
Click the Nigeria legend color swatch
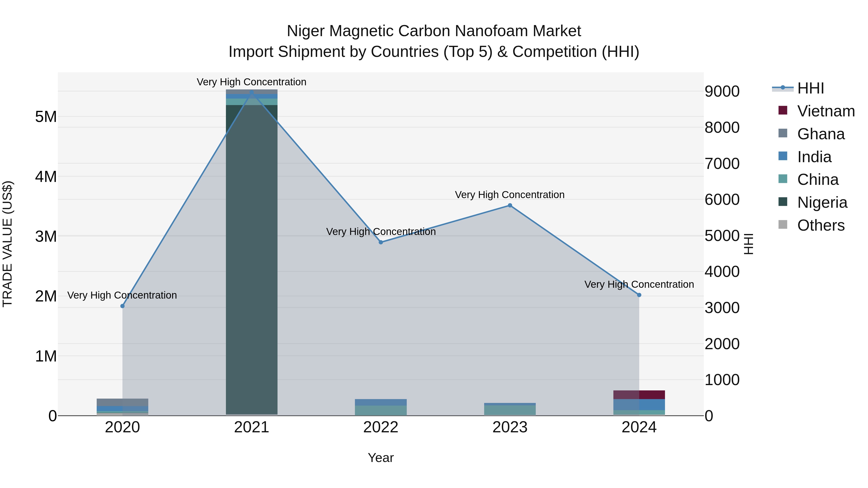[783, 202]
